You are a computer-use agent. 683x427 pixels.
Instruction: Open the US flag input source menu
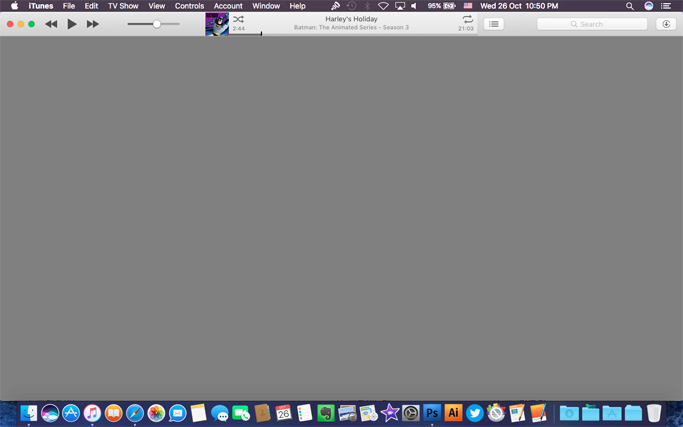click(468, 6)
